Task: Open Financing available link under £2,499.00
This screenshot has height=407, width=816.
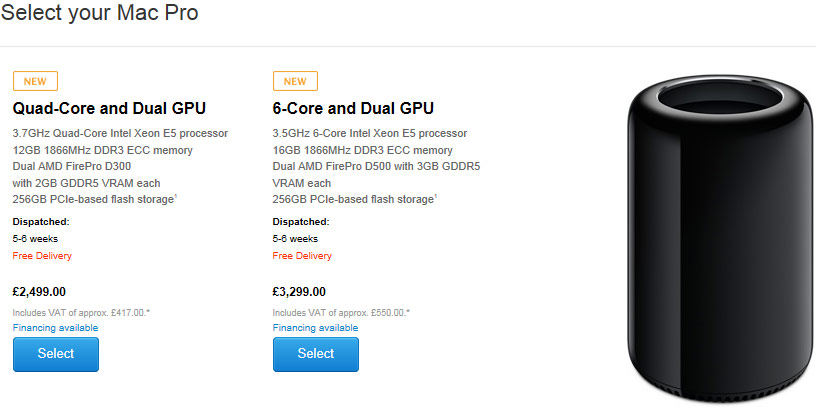Action: pos(55,328)
